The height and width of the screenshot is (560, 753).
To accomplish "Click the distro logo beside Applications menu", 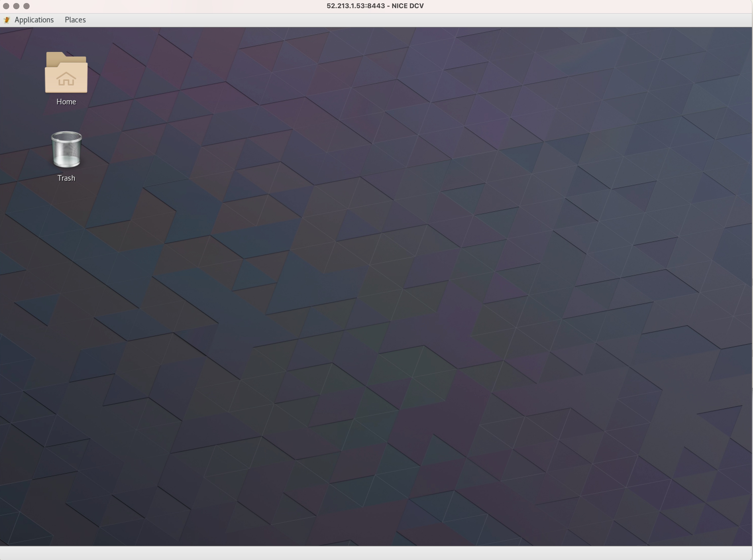I will coord(7,20).
